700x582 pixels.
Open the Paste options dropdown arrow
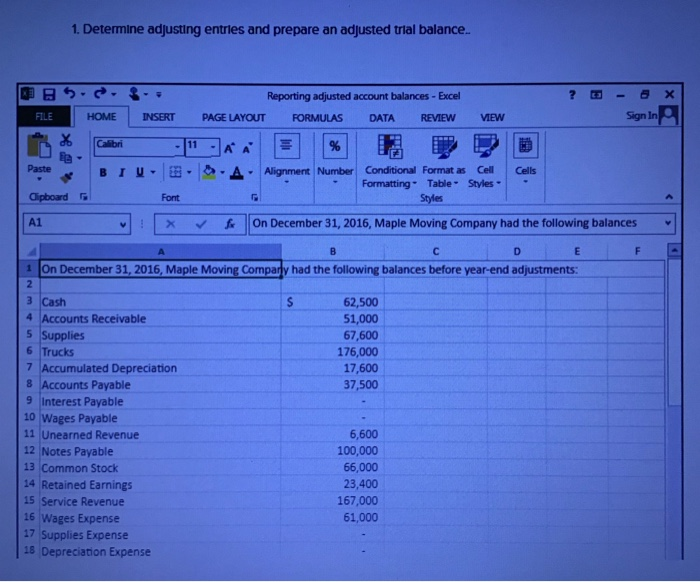click(x=39, y=179)
